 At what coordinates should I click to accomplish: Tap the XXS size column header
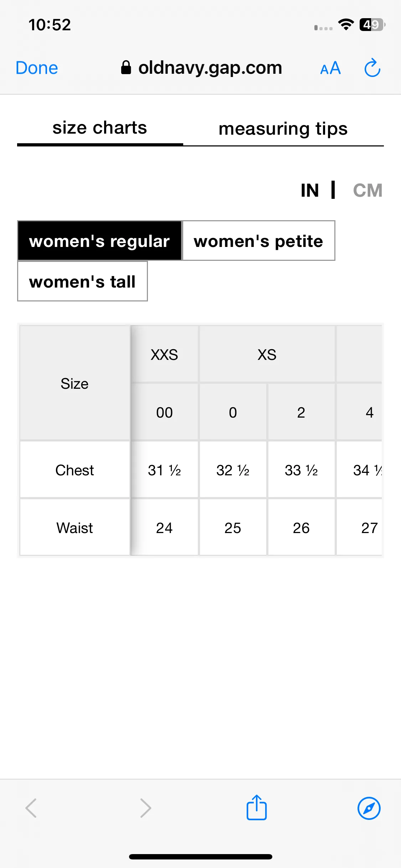164,355
